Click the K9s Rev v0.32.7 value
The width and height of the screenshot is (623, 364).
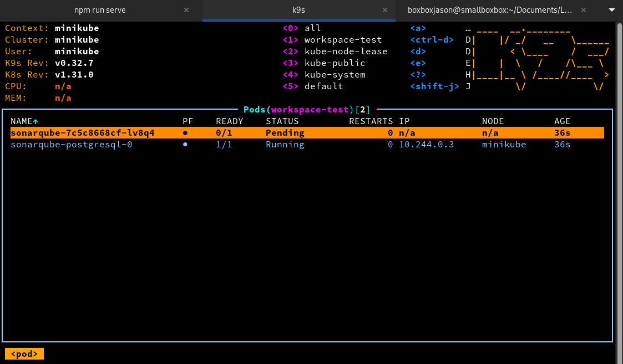74,63
